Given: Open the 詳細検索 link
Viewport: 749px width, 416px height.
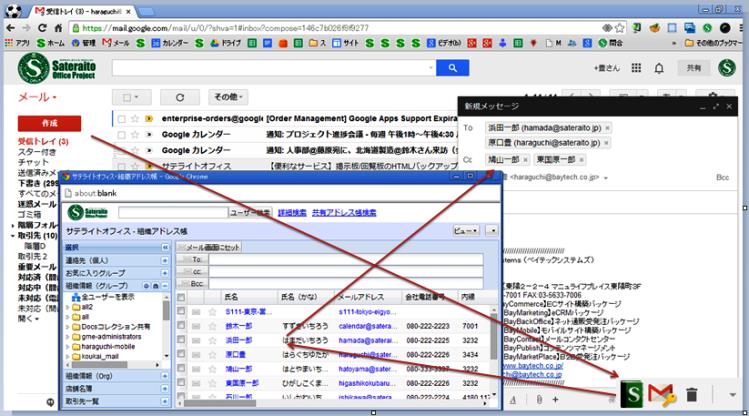Looking at the screenshot, I should (292, 213).
